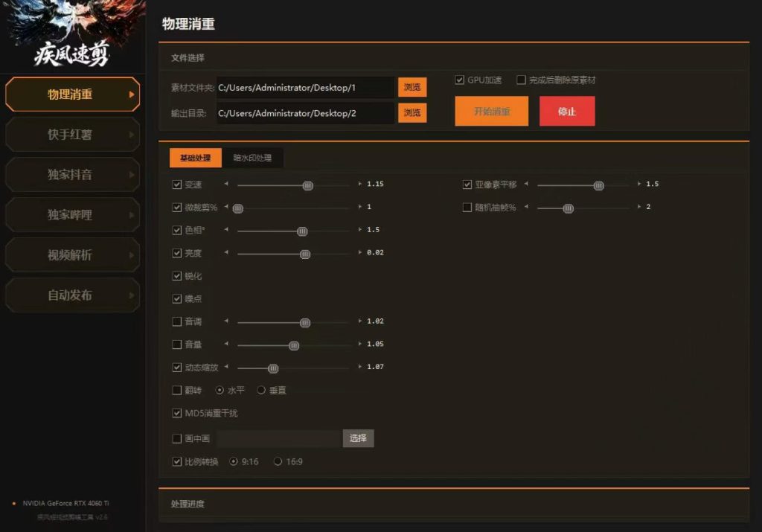Enable the 画中画 checkbox
The height and width of the screenshot is (532, 762).
pos(177,439)
